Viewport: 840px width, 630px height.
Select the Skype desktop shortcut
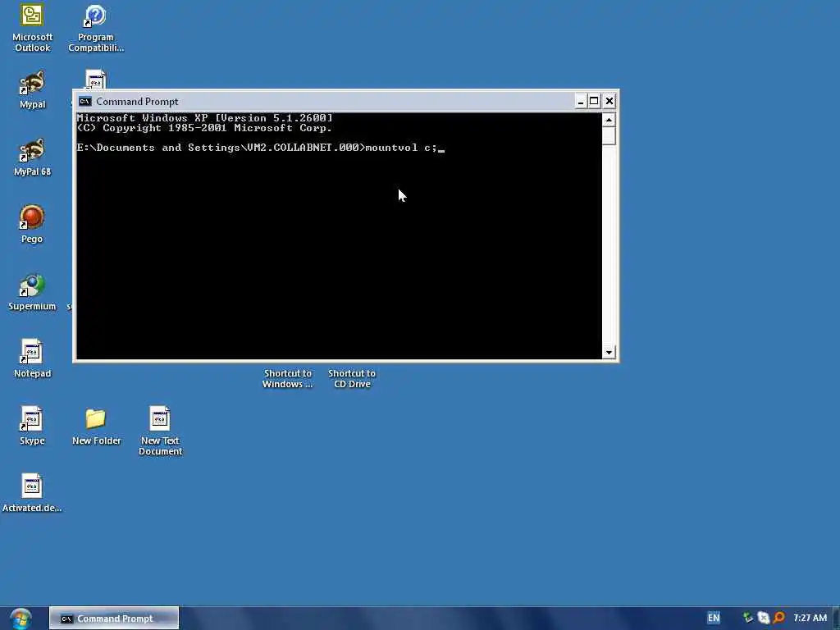[x=32, y=427]
